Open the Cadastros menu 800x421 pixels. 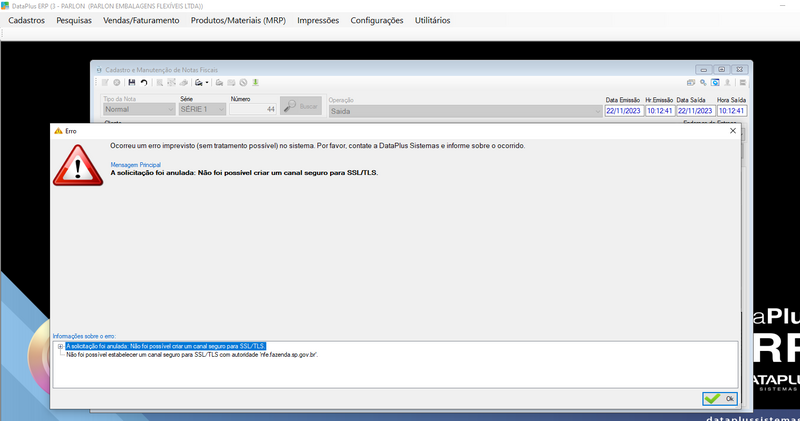pyautogui.click(x=27, y=20)
